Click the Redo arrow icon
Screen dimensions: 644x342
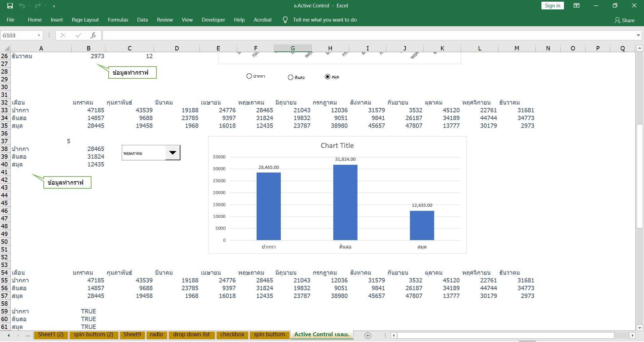pyautogui.click(x=38, y=6)
